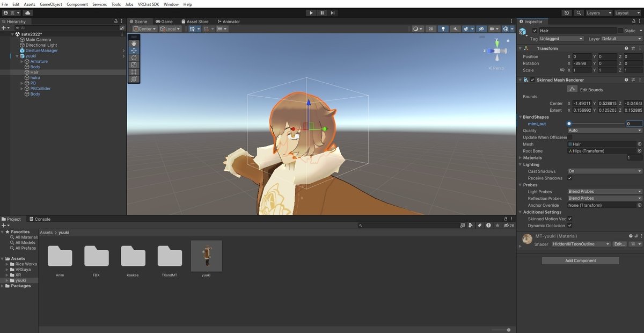Open Skinned Mesh Renderer preset icon
This screenshot has width=644, height=333.
[x=633, y=80]
